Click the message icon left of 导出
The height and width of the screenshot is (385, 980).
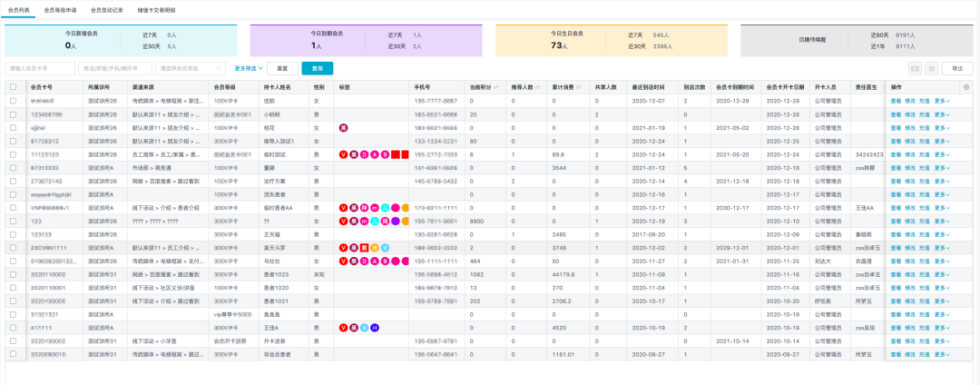[x=931, y=69]
